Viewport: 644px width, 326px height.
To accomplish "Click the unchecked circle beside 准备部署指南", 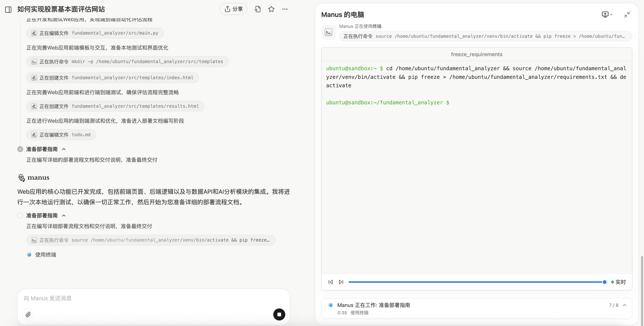I will click(20, 216).
